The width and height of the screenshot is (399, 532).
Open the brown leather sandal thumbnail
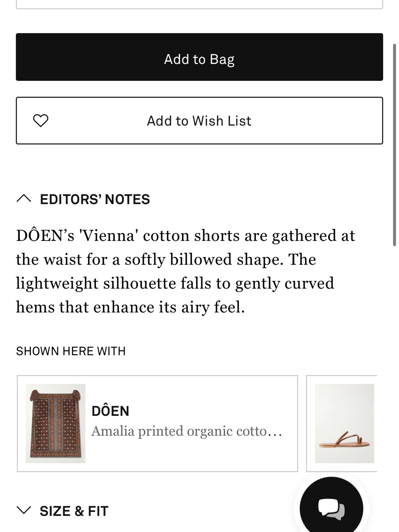click(x=344, y=423)
